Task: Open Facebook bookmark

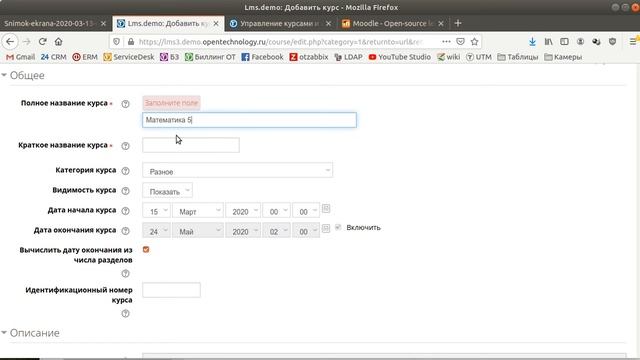Action: pos(262,57)
